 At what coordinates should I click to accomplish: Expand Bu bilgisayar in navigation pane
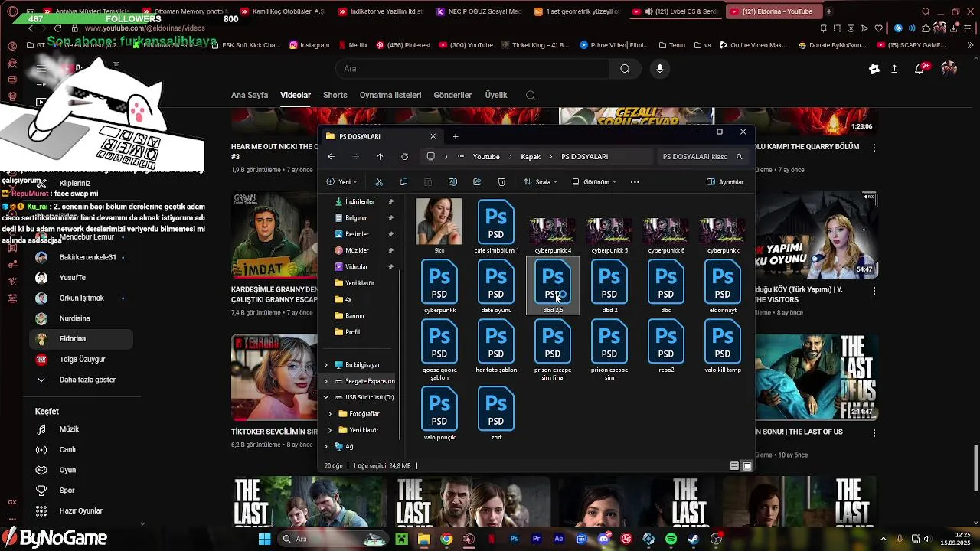326,365
